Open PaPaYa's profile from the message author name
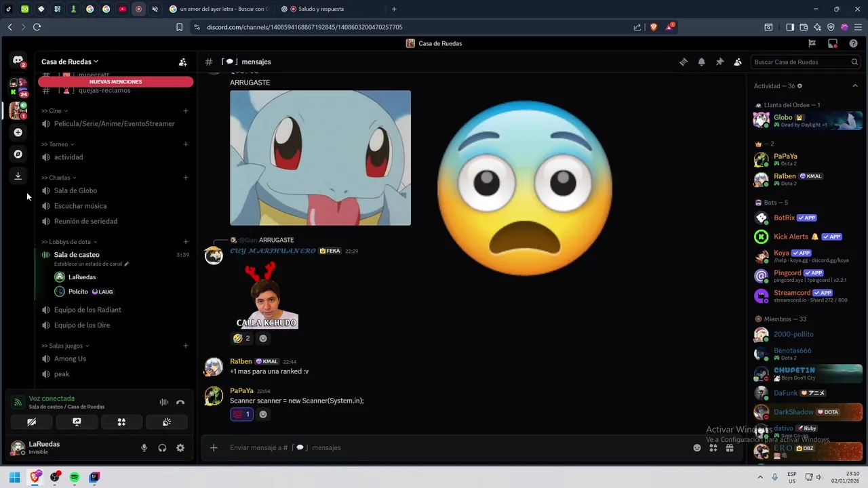 (241, 391)
